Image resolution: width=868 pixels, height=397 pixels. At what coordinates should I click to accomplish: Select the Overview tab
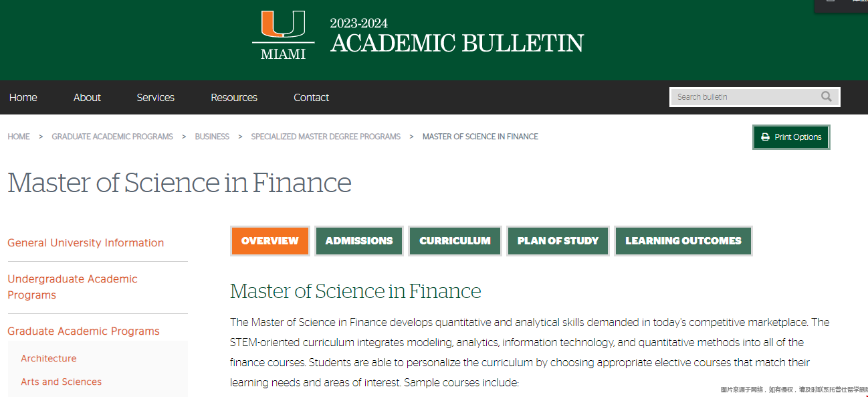tap(270, 241)
